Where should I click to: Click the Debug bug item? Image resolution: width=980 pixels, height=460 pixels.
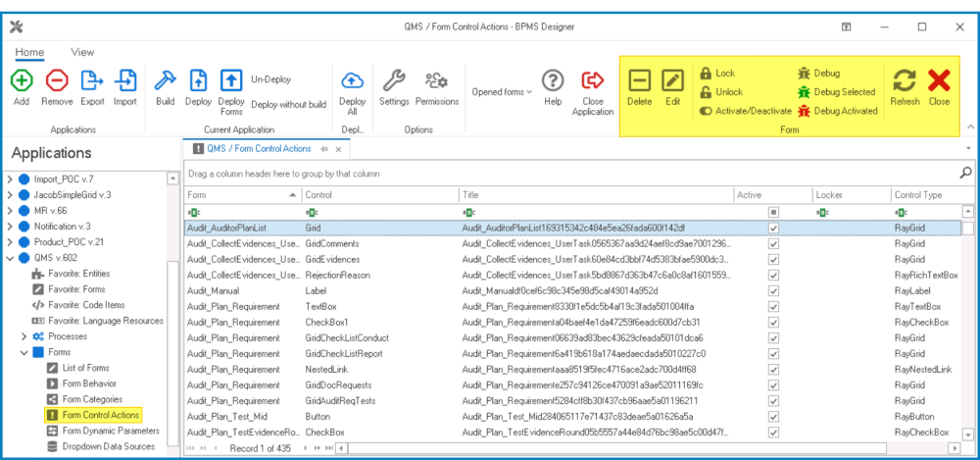pyautogui.click(x=819, y=74)
